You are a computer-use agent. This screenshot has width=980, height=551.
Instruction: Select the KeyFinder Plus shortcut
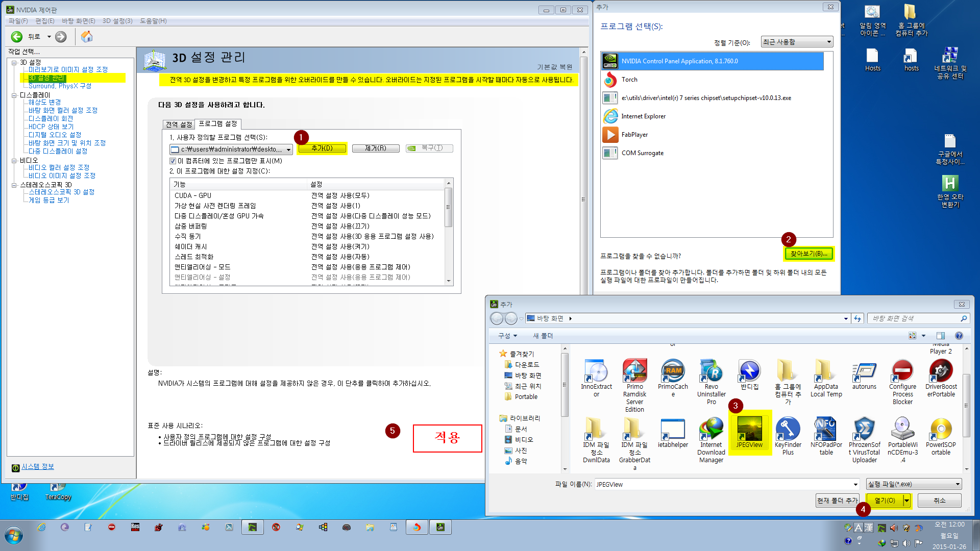tap(788, 436)
